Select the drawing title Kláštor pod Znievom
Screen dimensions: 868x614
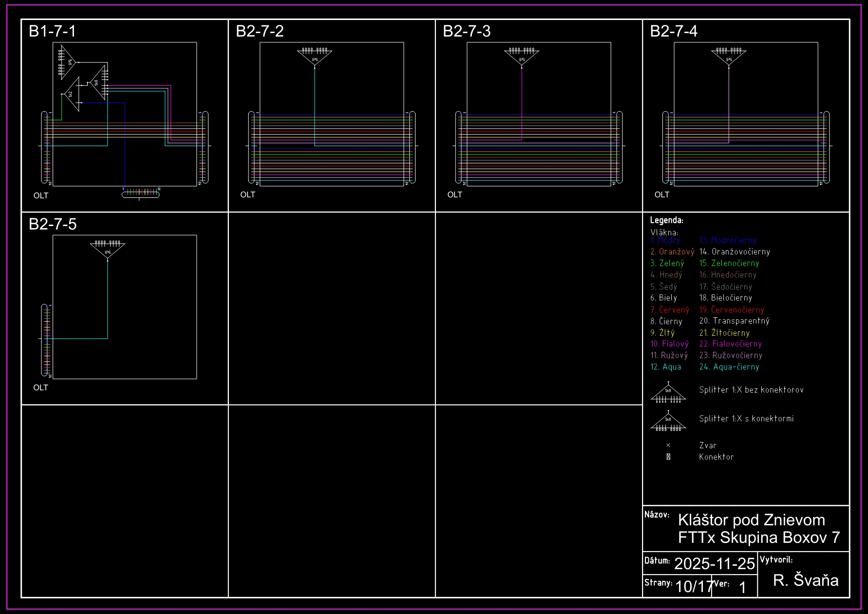(x=751, y=520)
